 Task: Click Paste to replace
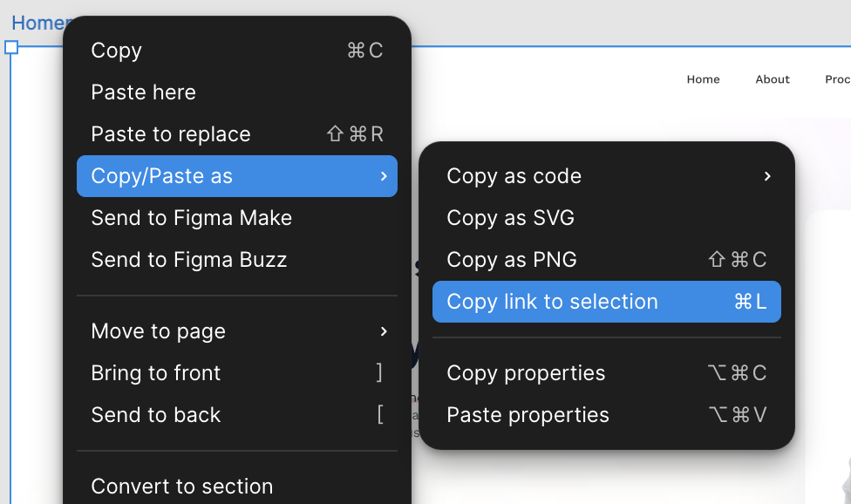point(171,134)
